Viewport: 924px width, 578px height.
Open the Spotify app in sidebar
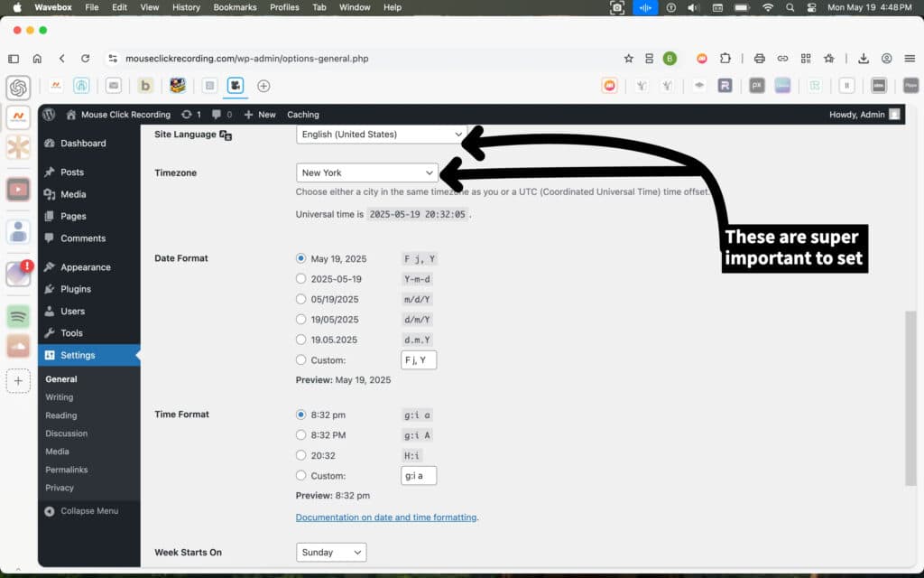coord(18,317)
